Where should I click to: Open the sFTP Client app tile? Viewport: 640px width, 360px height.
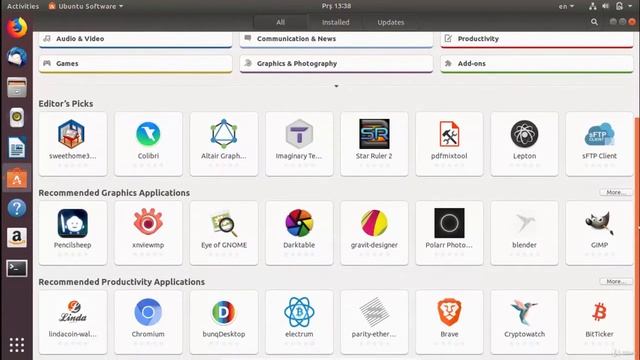click(x=600, y=144)
